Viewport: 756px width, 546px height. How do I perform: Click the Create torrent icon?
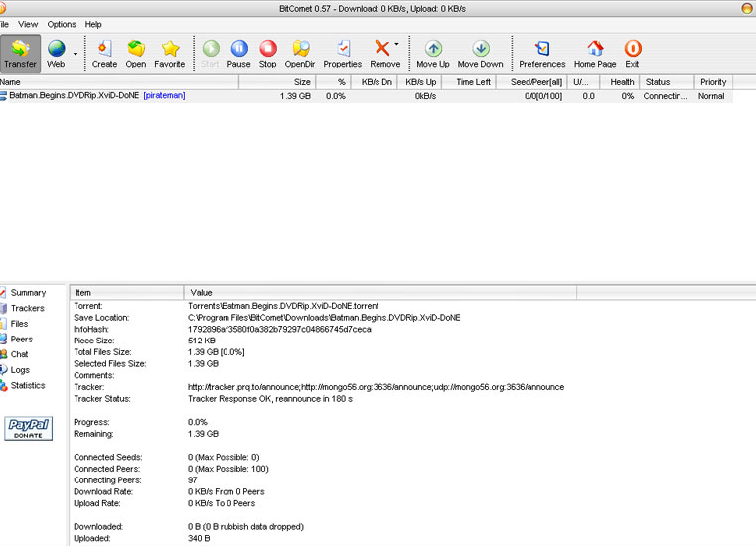[x=104, y=49]
